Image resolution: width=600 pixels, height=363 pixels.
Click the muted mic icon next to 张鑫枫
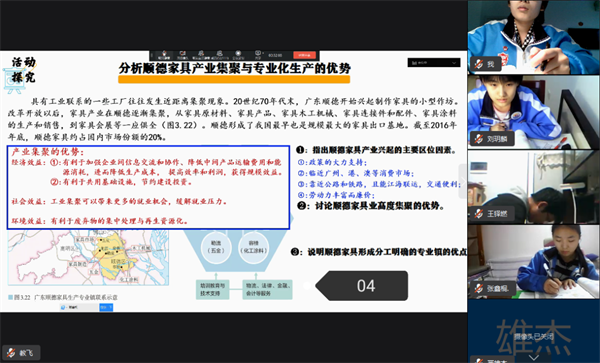click(x=479, y=288)
